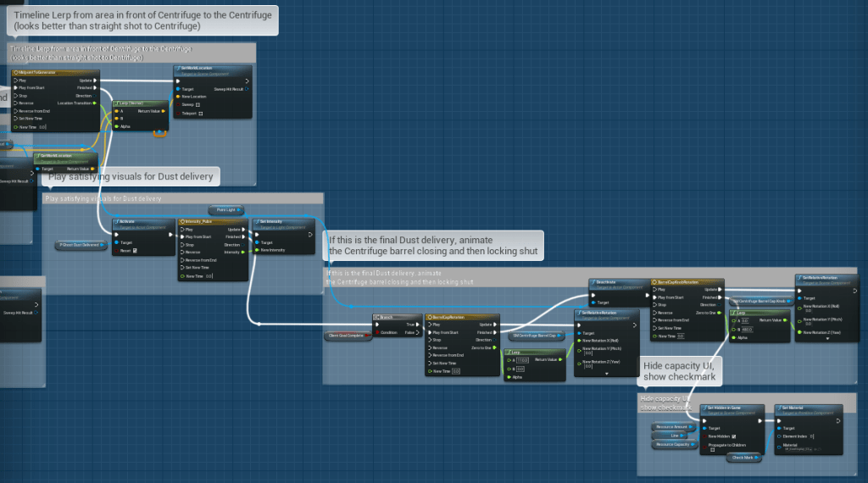
Task: Click the clock icon on MidpointToGenerator timeline node
Action: coord(16,72)
